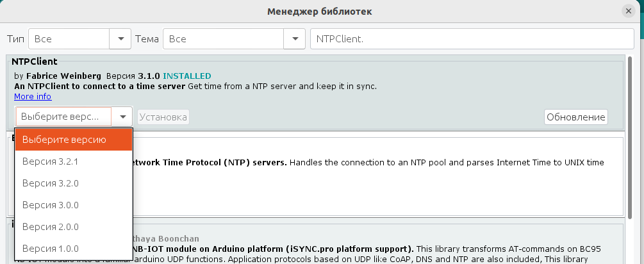
Task: Close the Менеджер библиотек dialog
Action: (x=628, y=11)
